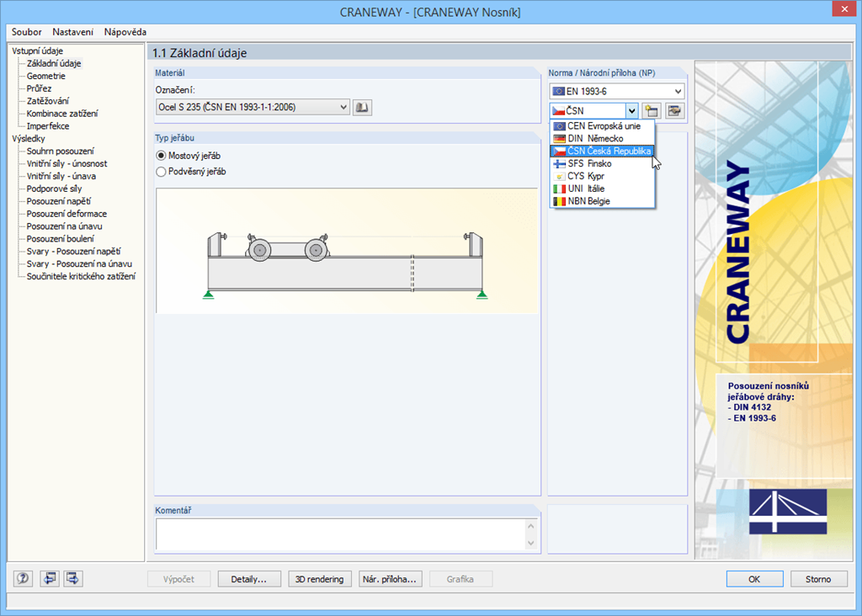
Task: Select Kombinace zatížení in the tree
Action: click(x=62, y=114)
